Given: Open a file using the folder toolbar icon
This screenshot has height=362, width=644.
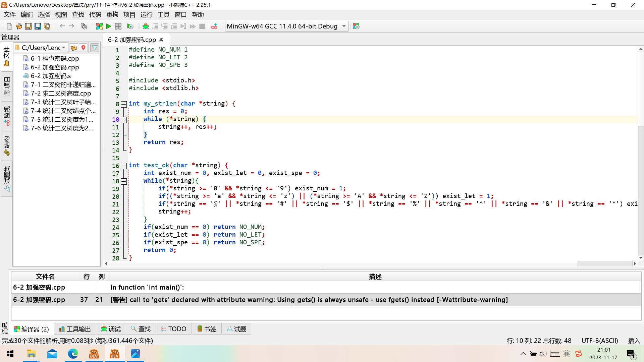Looking at the screenshot, I should (19, 26).
